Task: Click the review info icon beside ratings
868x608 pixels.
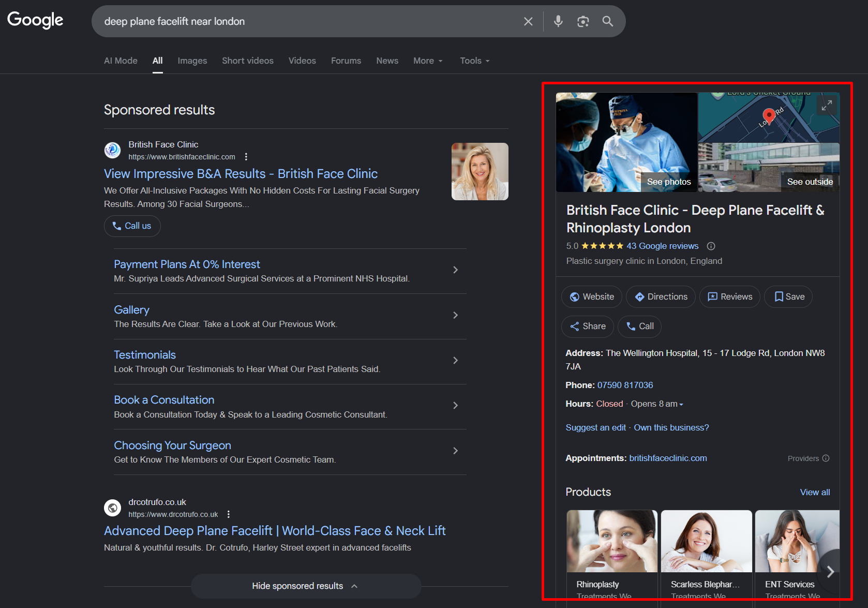Action: pos(711,246)
